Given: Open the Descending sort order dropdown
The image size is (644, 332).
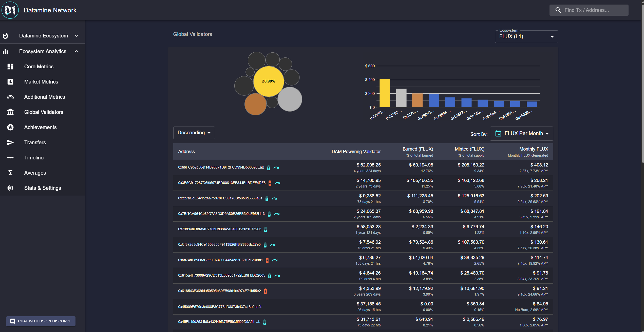Looking at the screenshot, I should tap(194, 133).
